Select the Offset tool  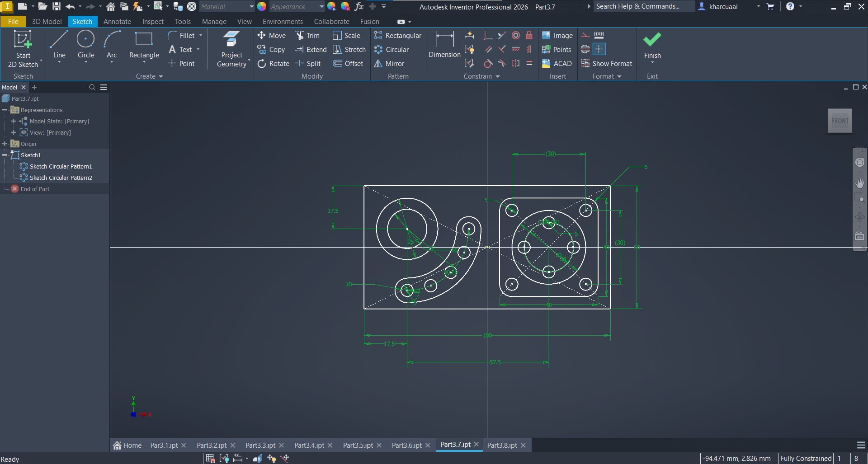[x=348, y=64]
